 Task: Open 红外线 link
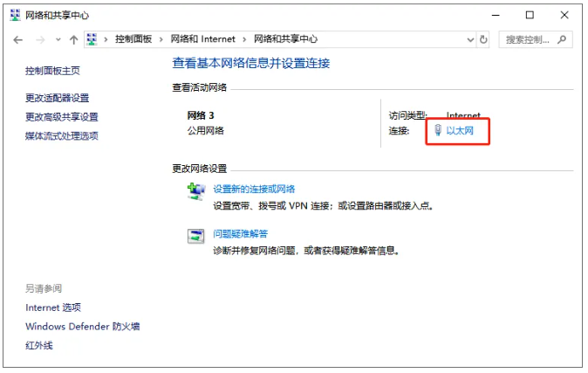pos(39,345)
